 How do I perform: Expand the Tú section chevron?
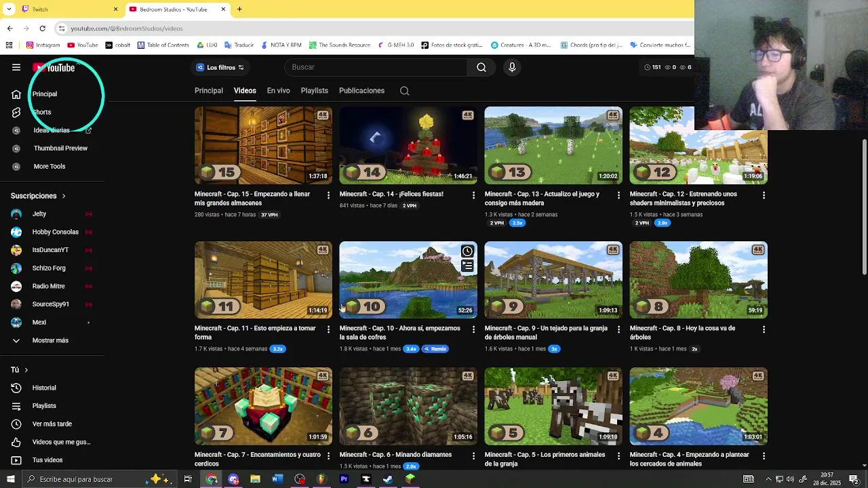coord(26,370)
